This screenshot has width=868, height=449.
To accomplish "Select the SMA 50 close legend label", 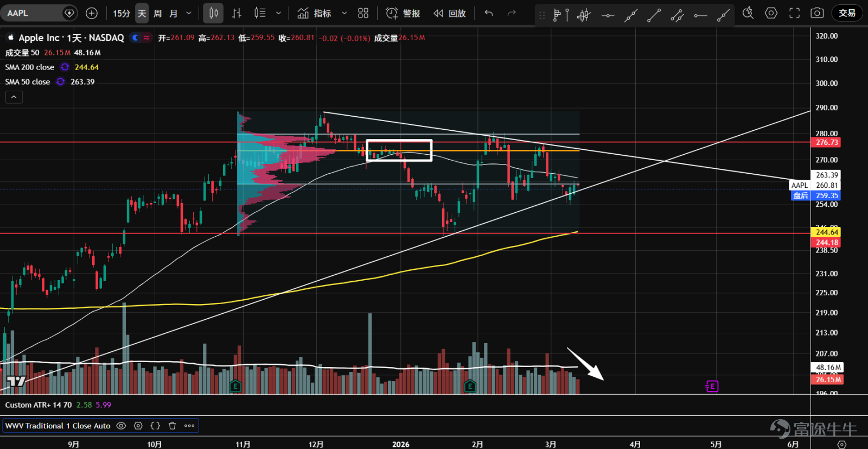I will (28, 82).
